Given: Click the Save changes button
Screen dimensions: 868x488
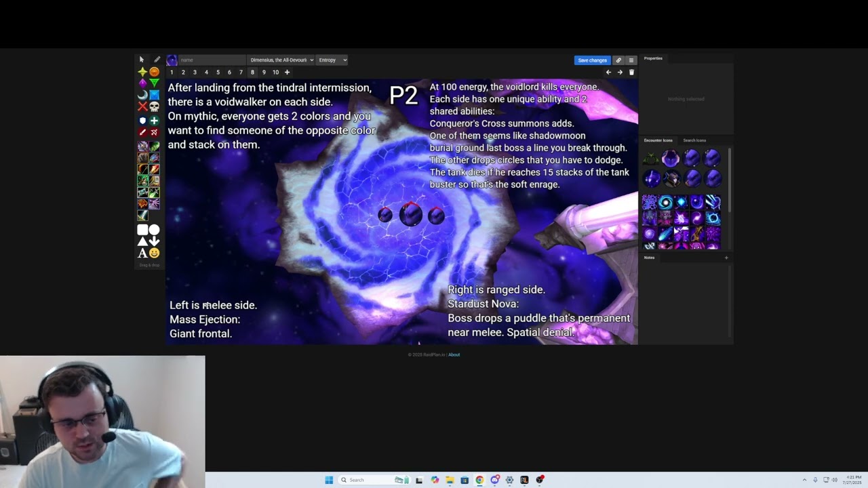Looking at the screenshot, I should point(593,60).
